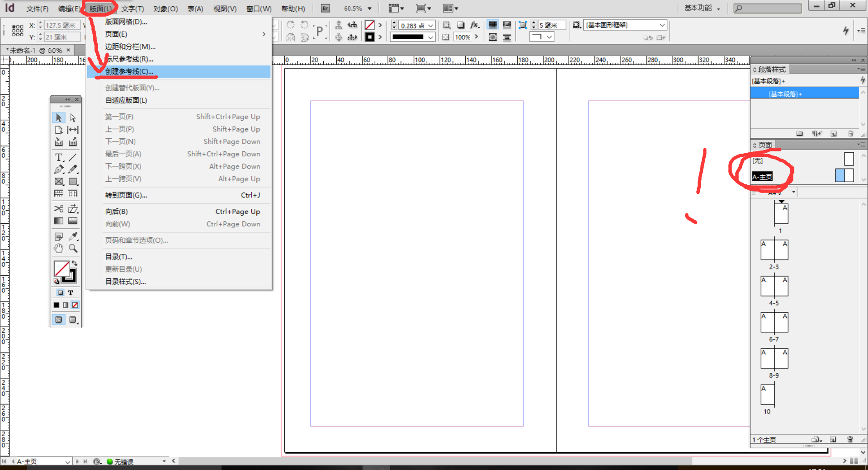Choose 转到页面(G)... menu item
Viewport: 868px width, 470px height.
[x=179, y=195]
